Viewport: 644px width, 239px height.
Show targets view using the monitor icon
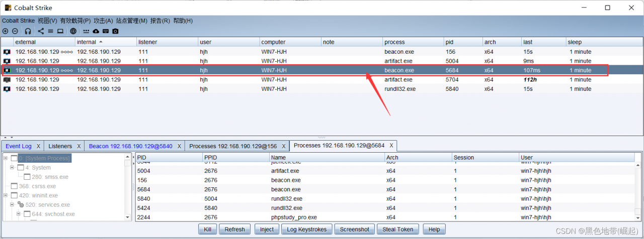point(60,31)
